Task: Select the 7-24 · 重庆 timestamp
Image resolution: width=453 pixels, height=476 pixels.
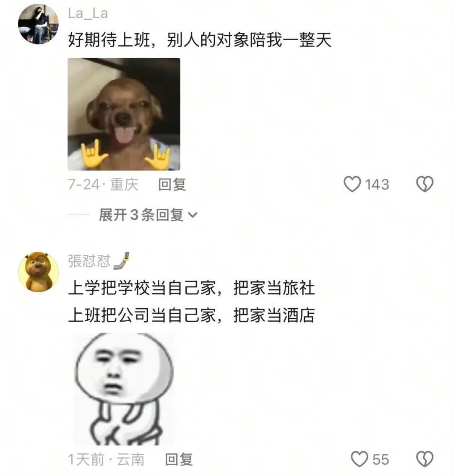Action: pyautogui.click(x=103, y=184)
